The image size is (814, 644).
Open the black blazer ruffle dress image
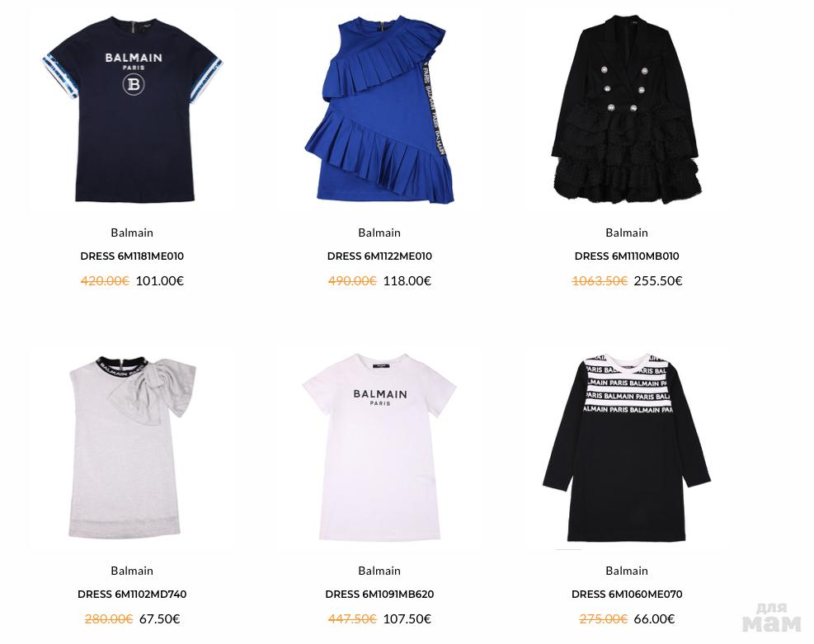point(627,110)
